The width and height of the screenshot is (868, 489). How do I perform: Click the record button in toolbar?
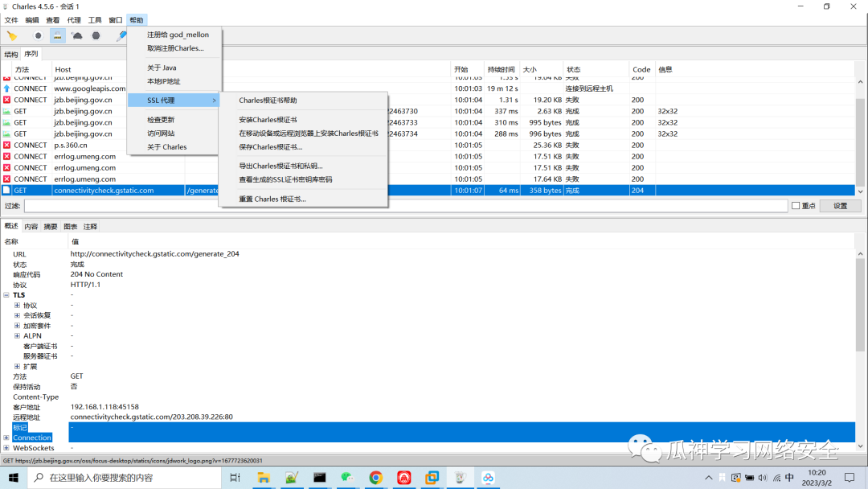coord(38,36)
